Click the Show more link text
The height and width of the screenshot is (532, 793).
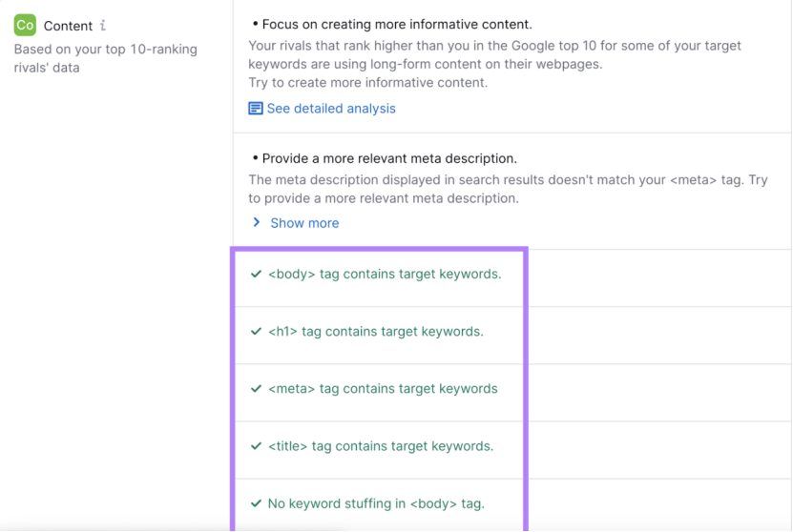point(304,223)
